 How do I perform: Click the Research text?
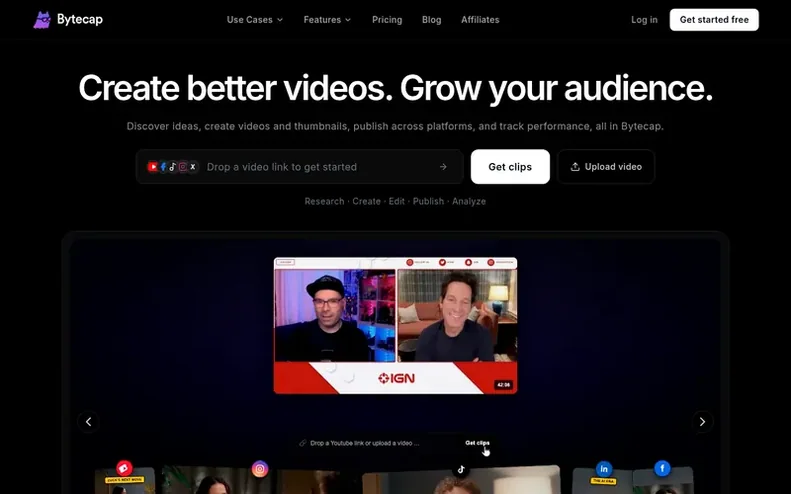pos(324,201)
